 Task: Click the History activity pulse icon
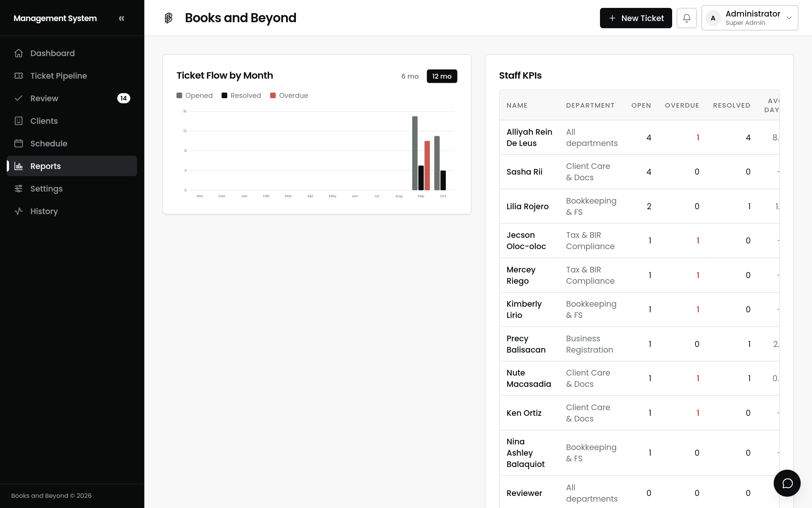click(18, 211)
